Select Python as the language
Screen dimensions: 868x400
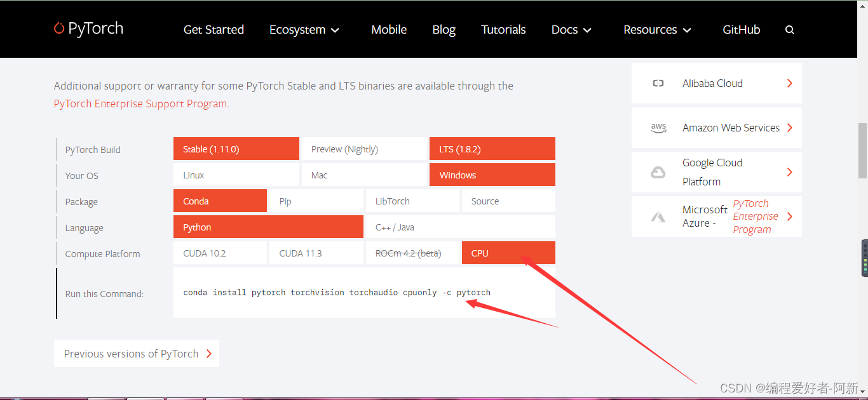pyautogui.click(x=268, y=227)
